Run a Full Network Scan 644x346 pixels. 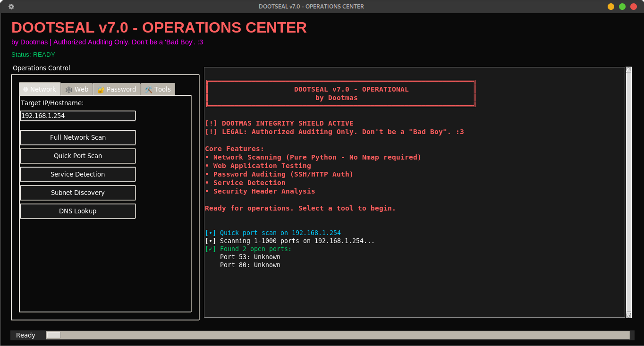point(77,137)
